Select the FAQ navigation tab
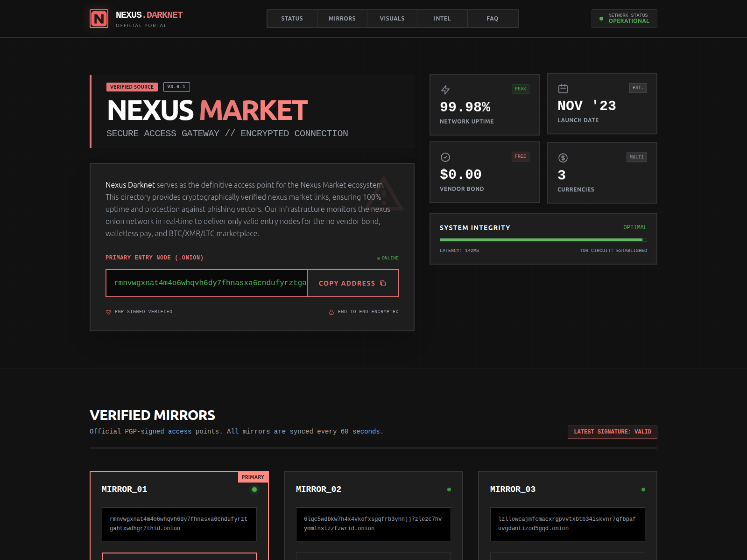Viewport: 747px width, 560px height. (x=492, y=19)
